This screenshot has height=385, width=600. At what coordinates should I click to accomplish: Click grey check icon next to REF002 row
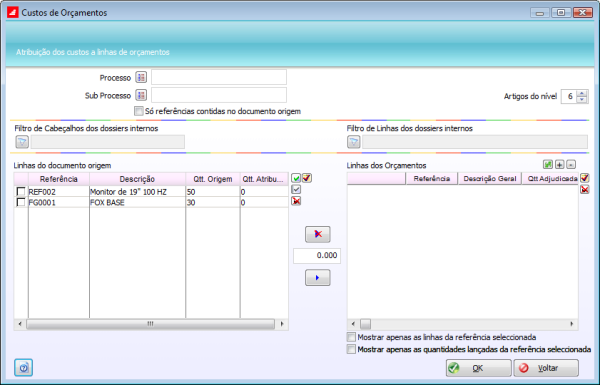pyautogui.click(x=296, y=189)
